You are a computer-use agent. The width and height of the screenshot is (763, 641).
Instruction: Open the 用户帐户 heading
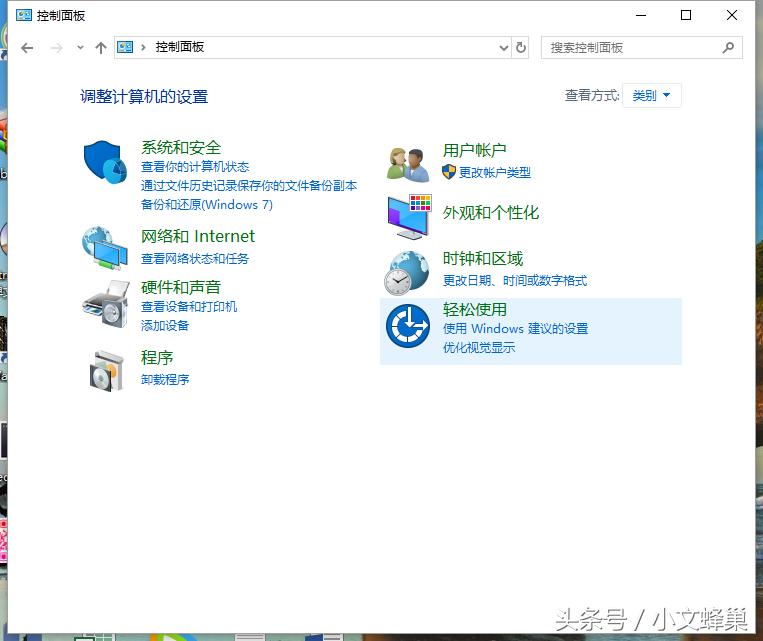coord(474,150)
